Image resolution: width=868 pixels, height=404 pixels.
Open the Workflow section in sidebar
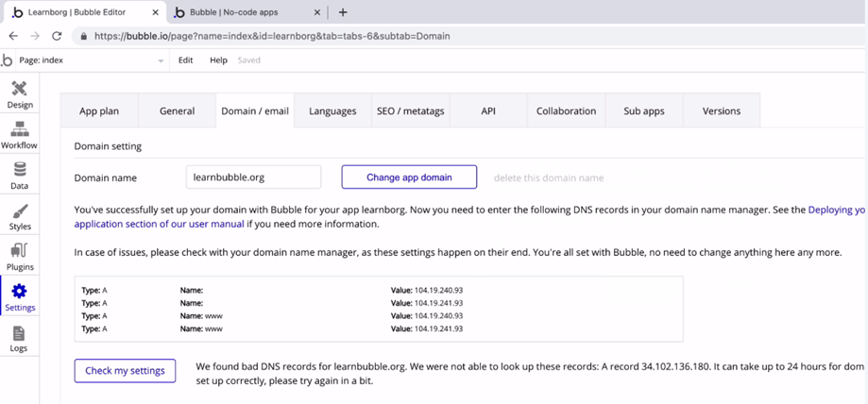(x=20, y=135)
